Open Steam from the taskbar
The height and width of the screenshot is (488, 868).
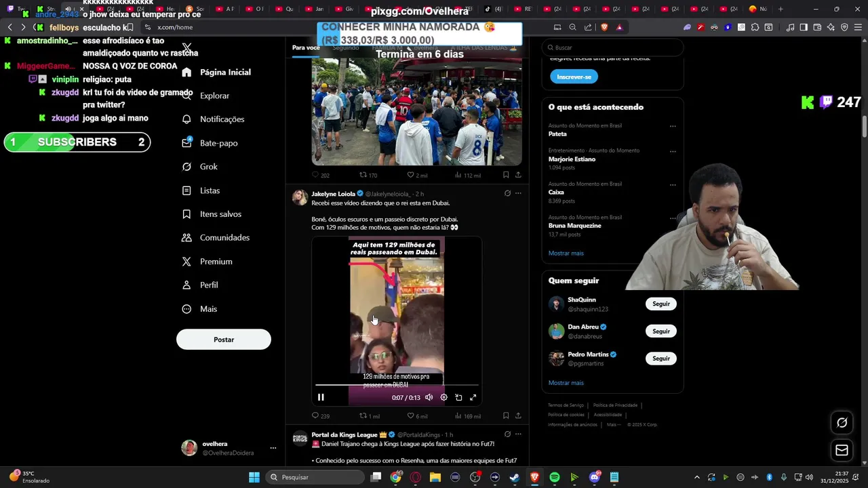click(x=515, y=477)
